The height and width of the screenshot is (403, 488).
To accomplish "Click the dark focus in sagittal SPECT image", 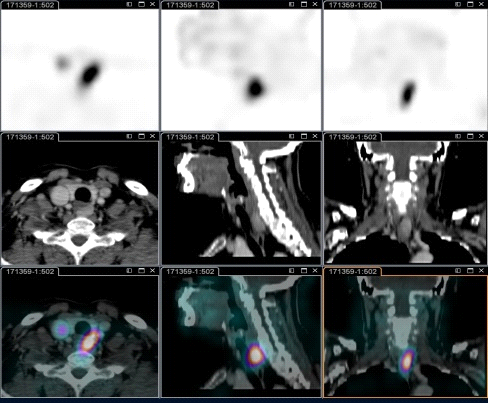I will (x=256, y=88).
